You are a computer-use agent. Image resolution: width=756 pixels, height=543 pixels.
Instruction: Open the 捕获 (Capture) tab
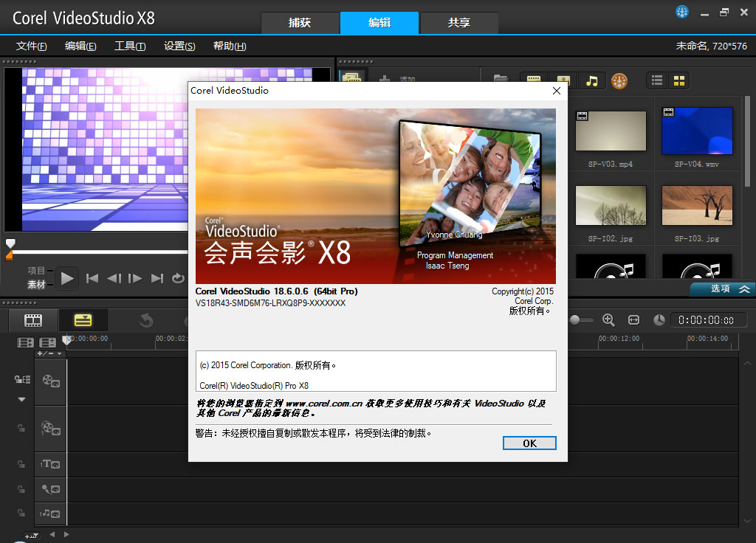[300, 23]
